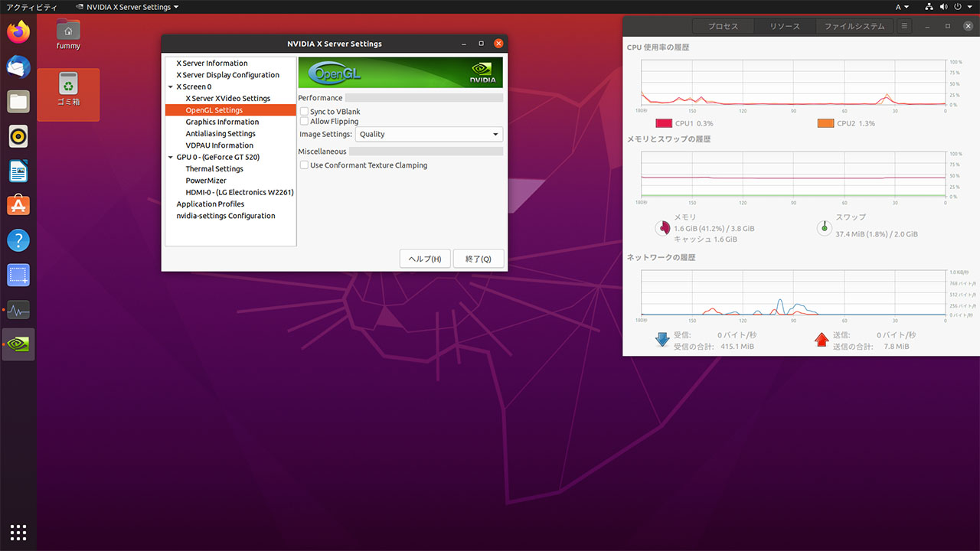Open the Image Settings Quality dropdown

click(x=429, y=134)
